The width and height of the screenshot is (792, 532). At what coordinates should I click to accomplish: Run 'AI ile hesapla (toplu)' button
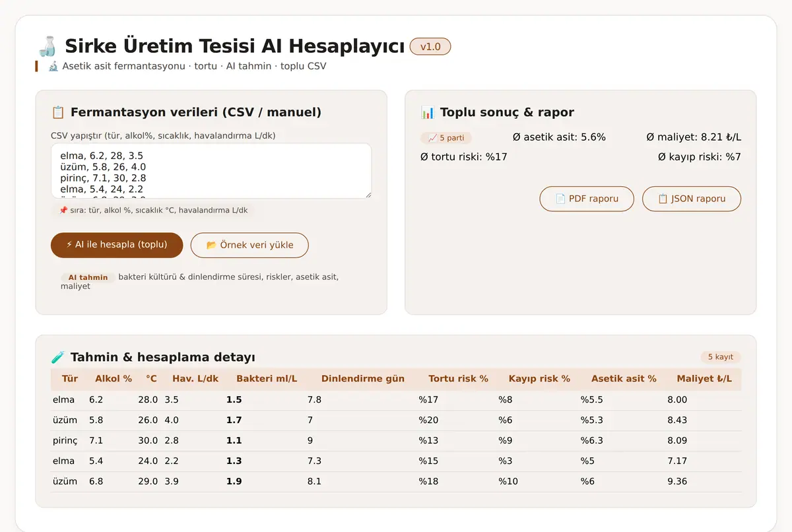[x=117, y=245]
